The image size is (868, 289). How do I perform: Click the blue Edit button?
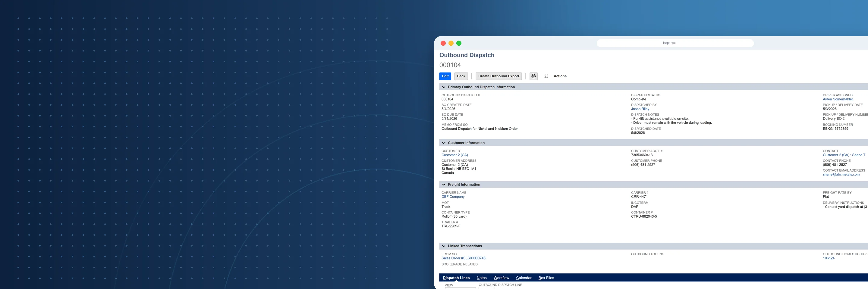pyautogui.click(x=445, y=76)
